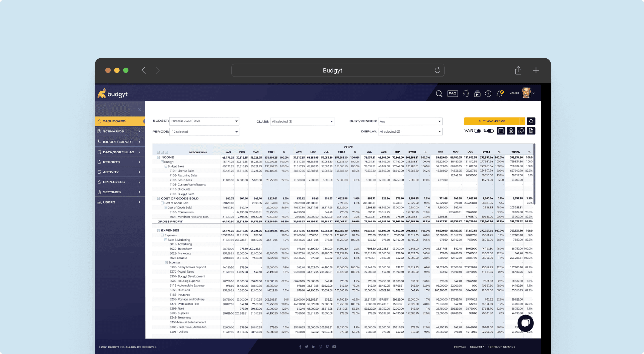
Task: Open the LinkedIn footer icon
Action: tap(314, 346)
